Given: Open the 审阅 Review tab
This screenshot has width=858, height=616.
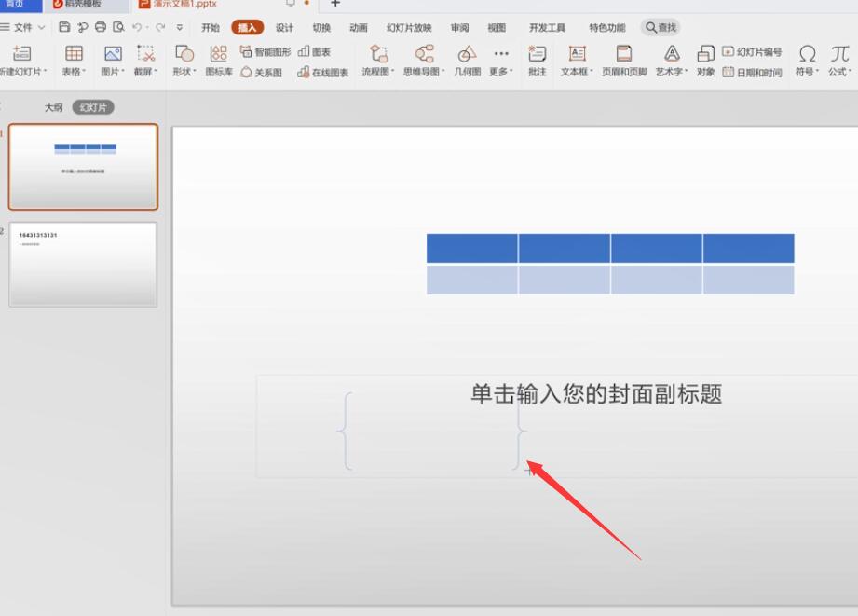Looking at the screenshot, I should pos(459,27).
